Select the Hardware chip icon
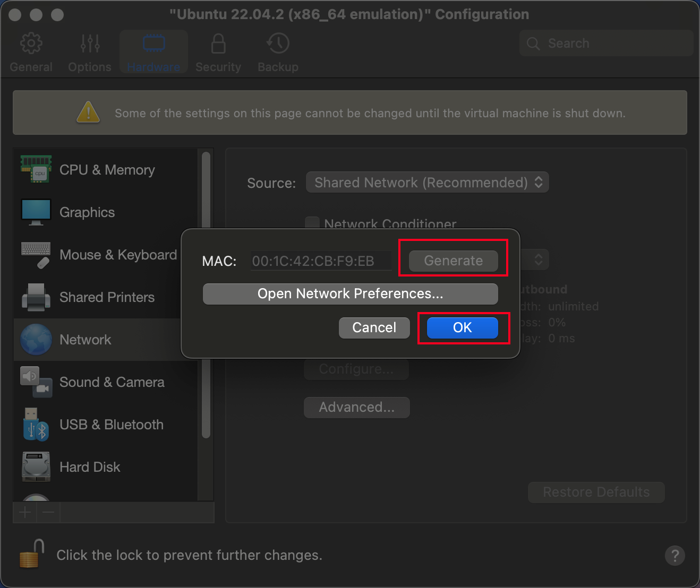The width and height of the screenshot is (700, 588). 153,44
